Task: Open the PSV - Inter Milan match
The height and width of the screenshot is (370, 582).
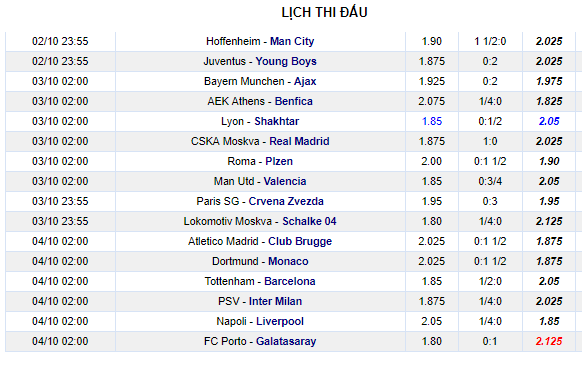Action: [x=260, y=302]
